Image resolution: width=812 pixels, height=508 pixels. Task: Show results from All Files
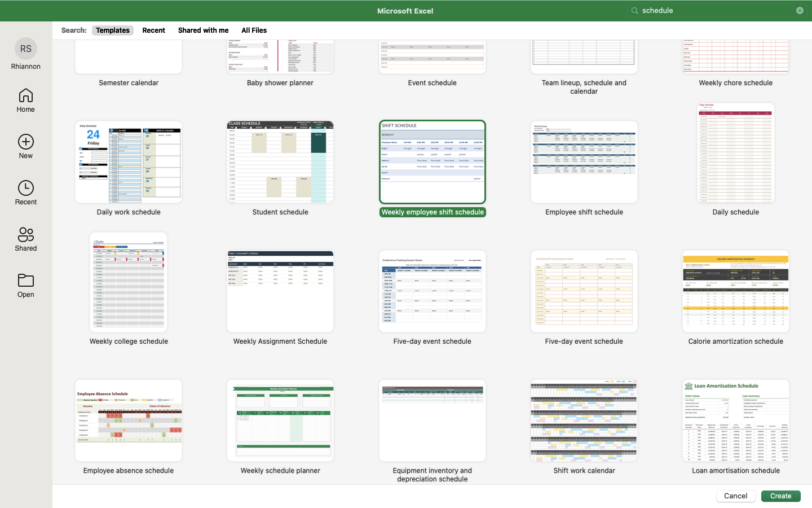254,30
